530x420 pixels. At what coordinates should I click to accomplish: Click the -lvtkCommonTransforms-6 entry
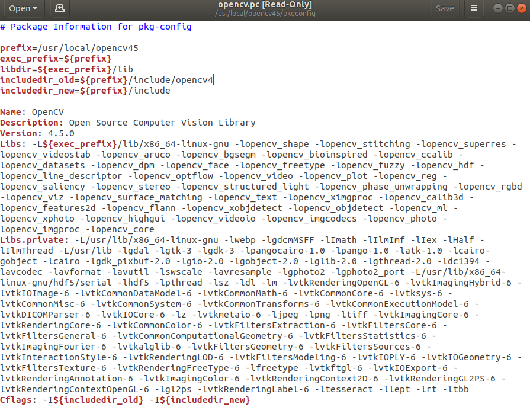click(258, 304)
